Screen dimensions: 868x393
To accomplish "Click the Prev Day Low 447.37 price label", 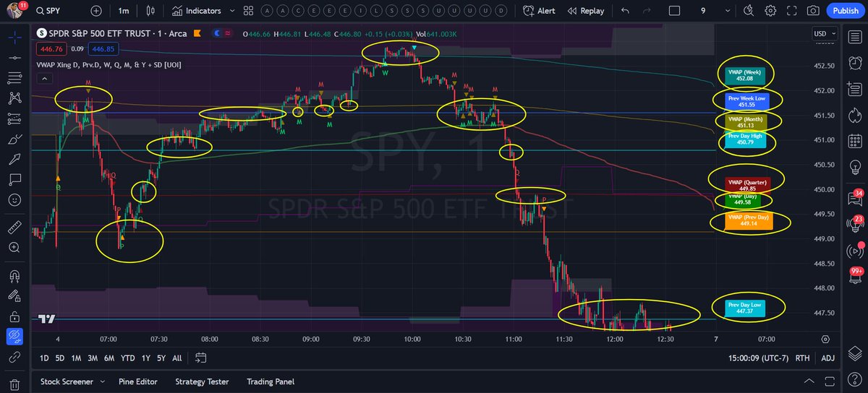I will [x=746, y=308].
